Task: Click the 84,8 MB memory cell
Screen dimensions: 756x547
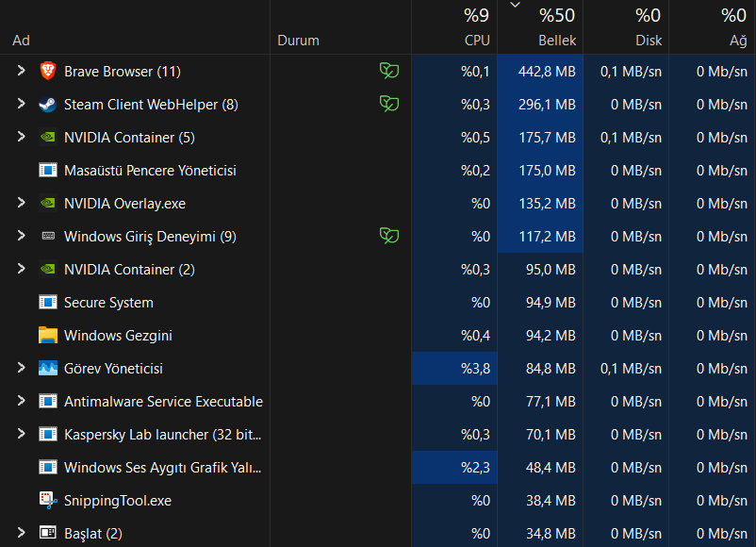Action: [x=540, y=369]
